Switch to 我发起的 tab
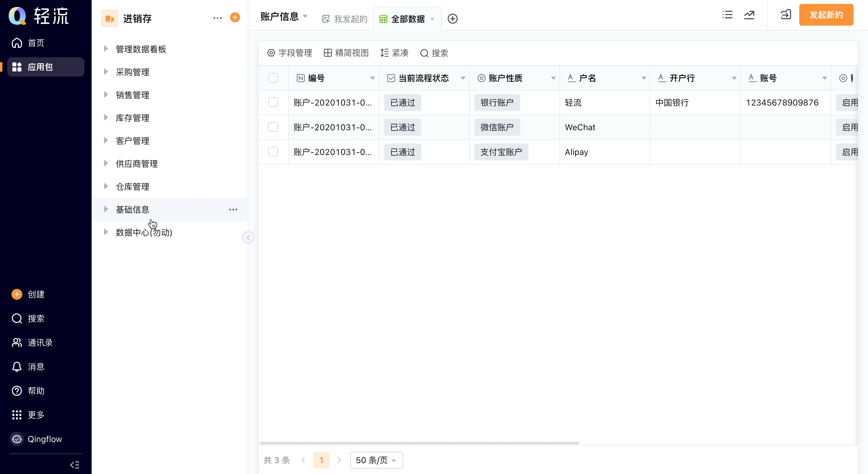Image resolution: width=868 pixels, height=474 pixels. 345,19
